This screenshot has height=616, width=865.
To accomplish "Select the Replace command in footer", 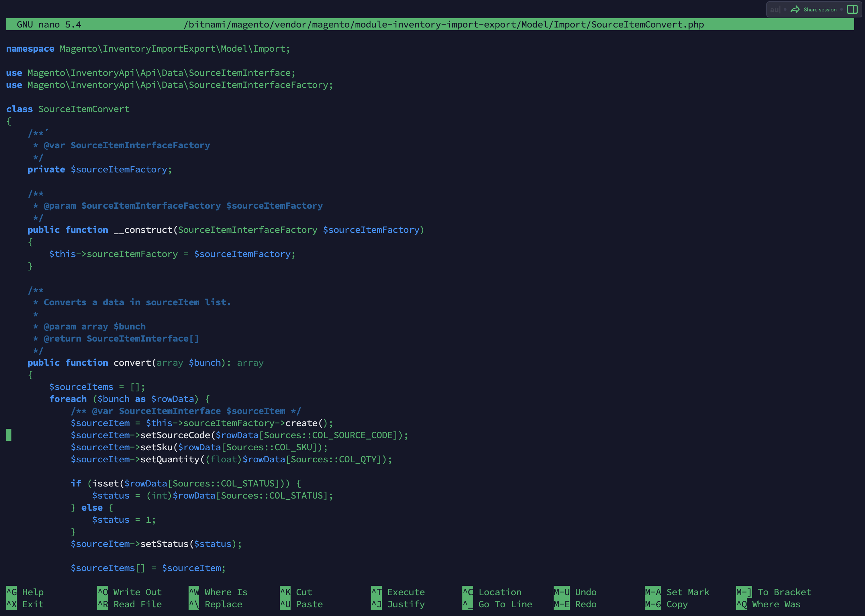I will [x=223, y=604].
